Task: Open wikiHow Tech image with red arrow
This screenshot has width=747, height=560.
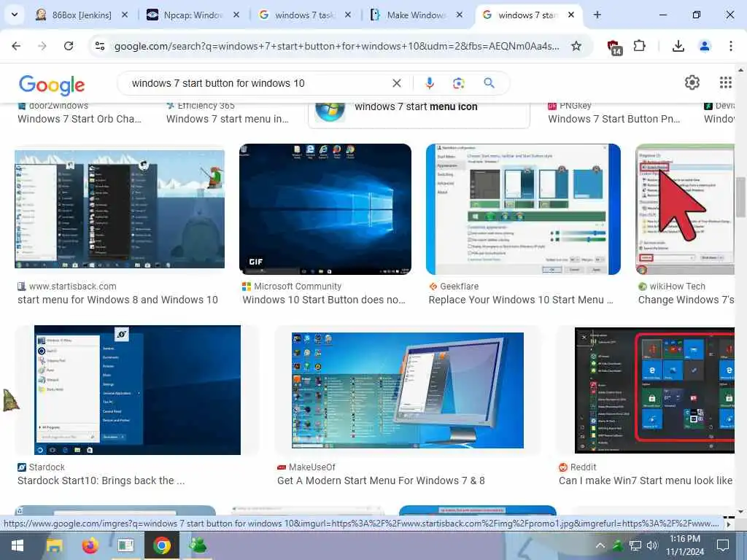Action: click(685, 209)
